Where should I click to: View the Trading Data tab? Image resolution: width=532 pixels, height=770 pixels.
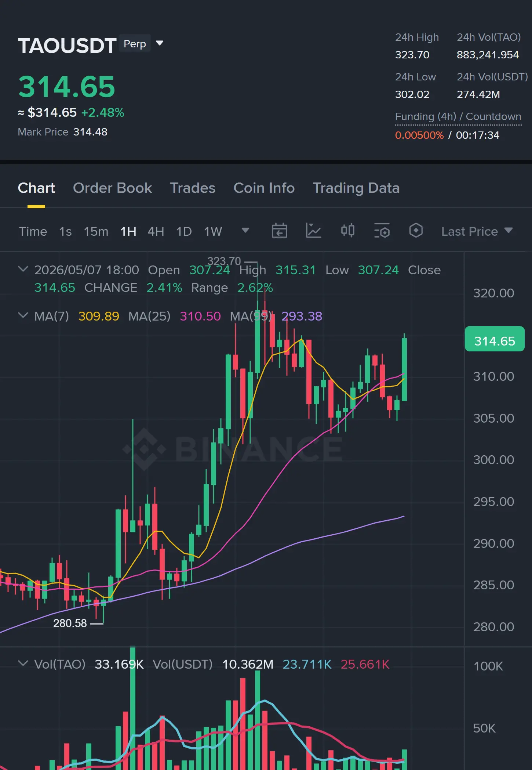[x=356, y=188]
